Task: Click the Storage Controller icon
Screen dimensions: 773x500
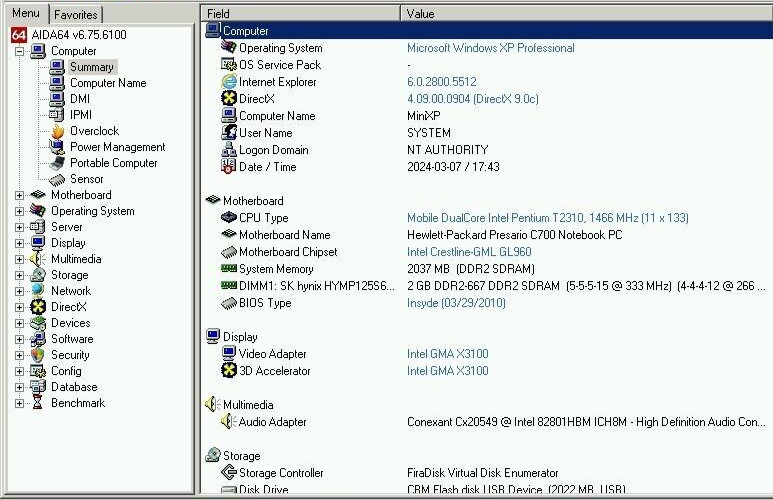Action: coord(229,472)
